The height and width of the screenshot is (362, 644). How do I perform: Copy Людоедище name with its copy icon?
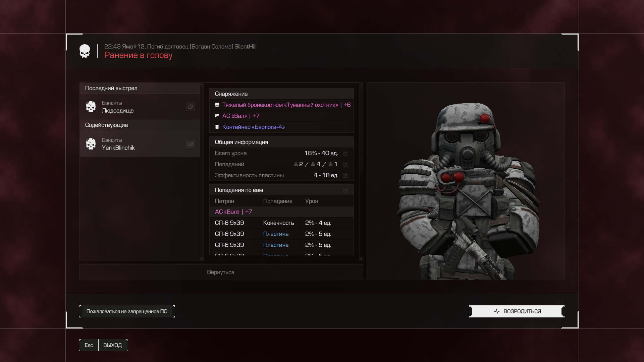[x=191, y=107]
